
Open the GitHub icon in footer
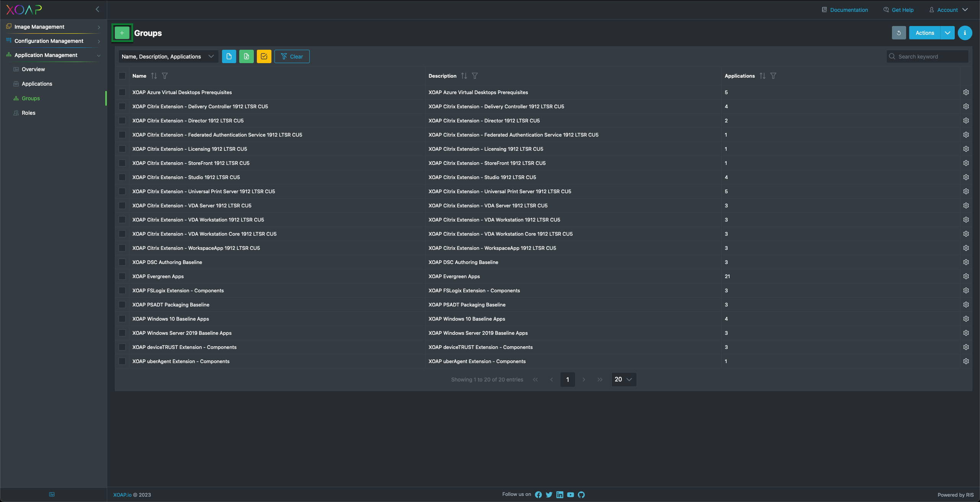pos(581,495)
